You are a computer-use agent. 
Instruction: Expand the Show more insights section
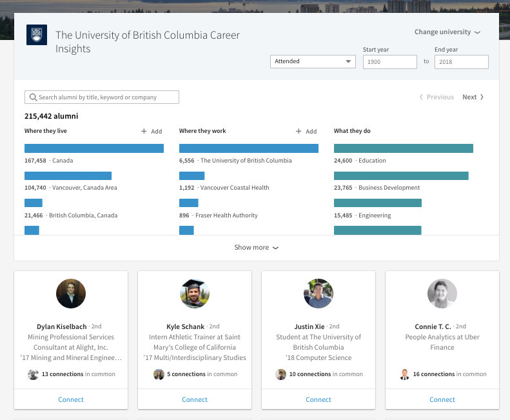pyautogui.click(x=257, y=248)
